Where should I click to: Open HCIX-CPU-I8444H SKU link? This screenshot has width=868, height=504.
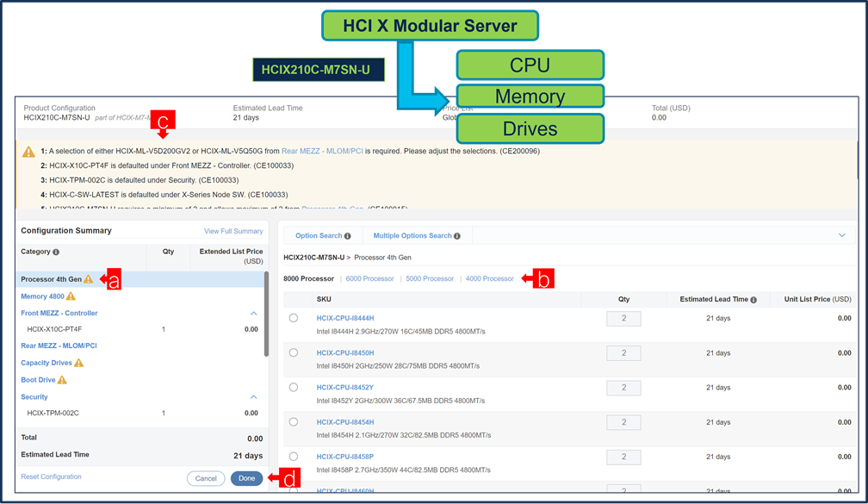[x=345, y=319]
